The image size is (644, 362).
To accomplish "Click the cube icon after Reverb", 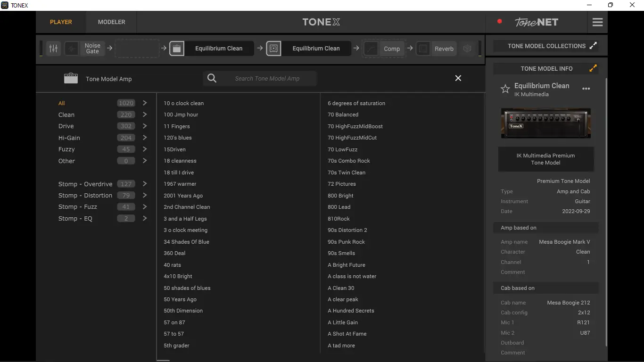I will 467,48.
